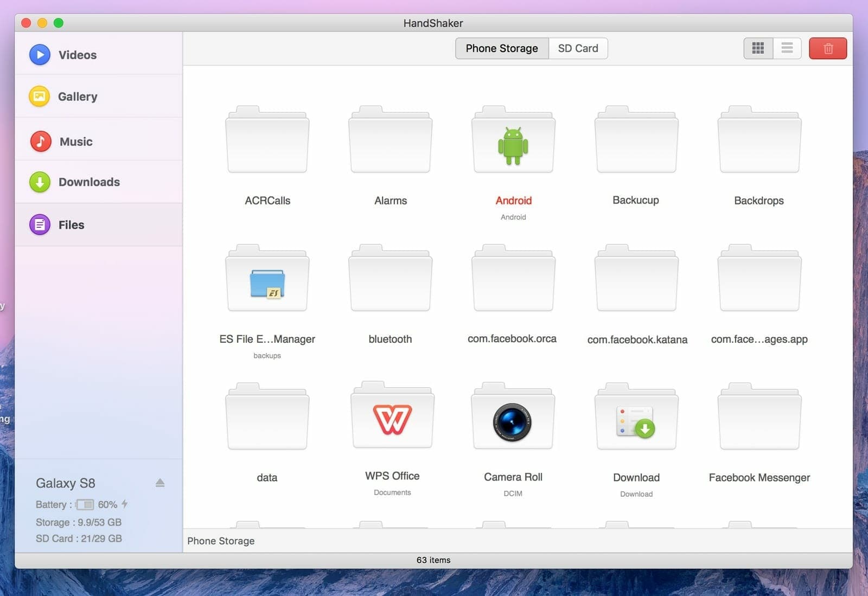Image resolution: width=868 pixels, height=596 pixels.
Task: Open the Alarms folder
Action: (x=391, y=140)
